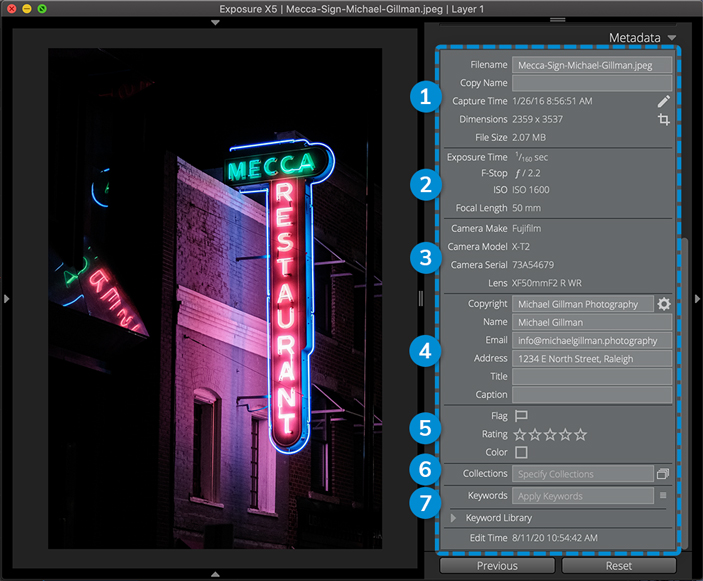Click the top drag handle above Metadata panel
Screen dimensions: 703x581
(557, 20)
